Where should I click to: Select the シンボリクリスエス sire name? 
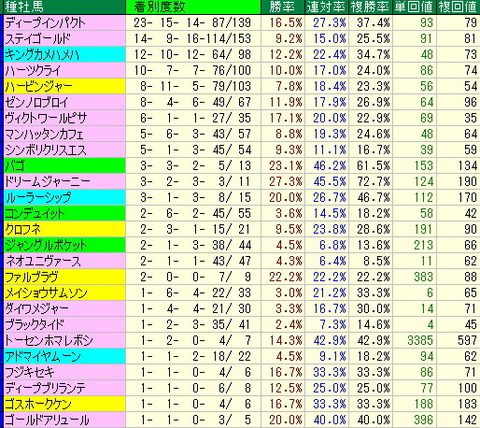click(46, 150)
